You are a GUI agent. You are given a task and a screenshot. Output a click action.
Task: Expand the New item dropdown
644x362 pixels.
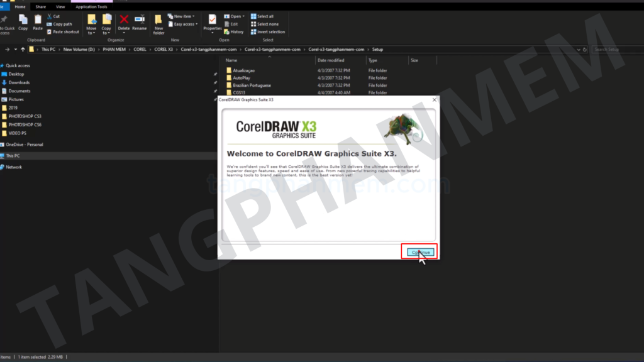tap(181, 16)
